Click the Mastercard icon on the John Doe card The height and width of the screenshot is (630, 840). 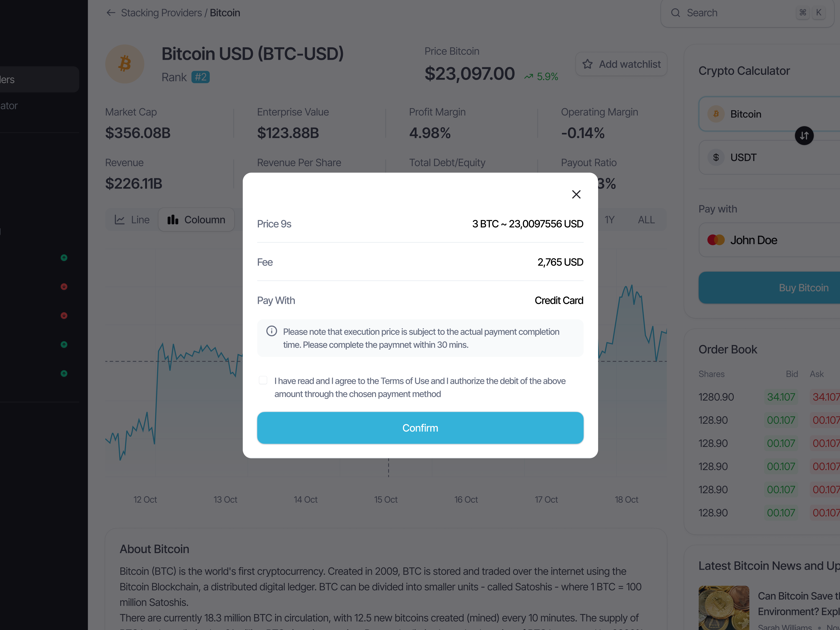(716, 240)
